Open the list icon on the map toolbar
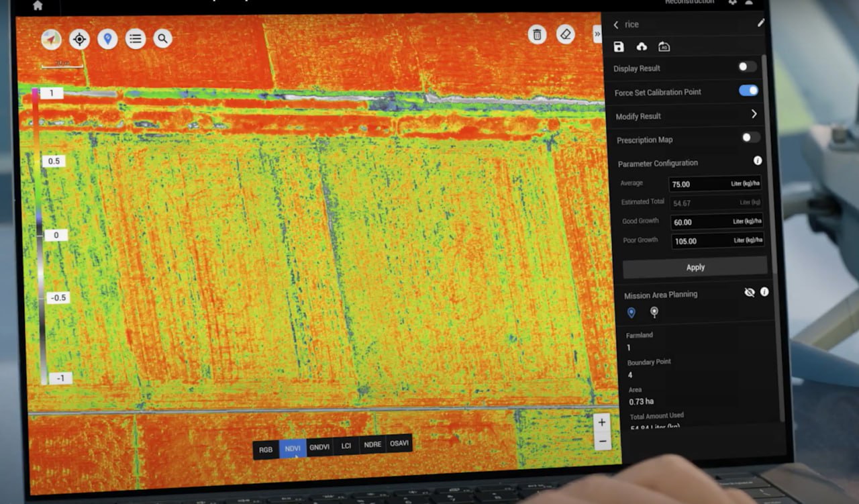 136,38
